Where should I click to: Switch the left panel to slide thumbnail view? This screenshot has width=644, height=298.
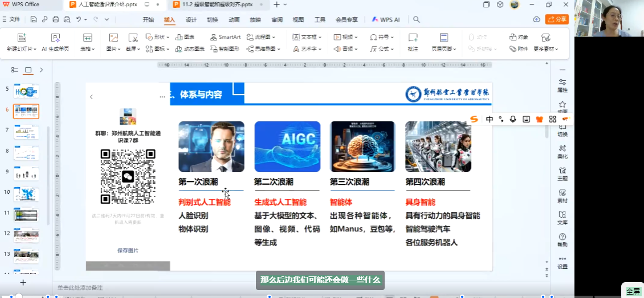click(x=28, y=70)
